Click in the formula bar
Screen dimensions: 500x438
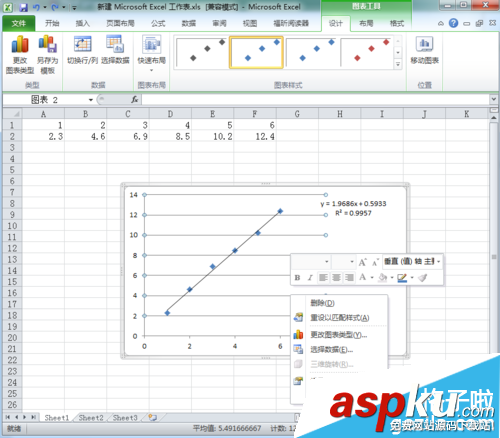click(x=315, y=99)
